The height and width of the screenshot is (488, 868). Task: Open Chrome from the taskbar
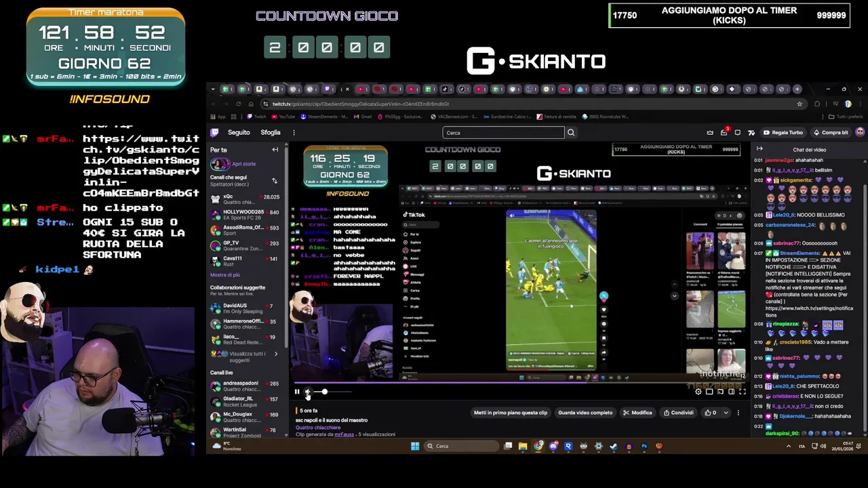click(538, 446)
